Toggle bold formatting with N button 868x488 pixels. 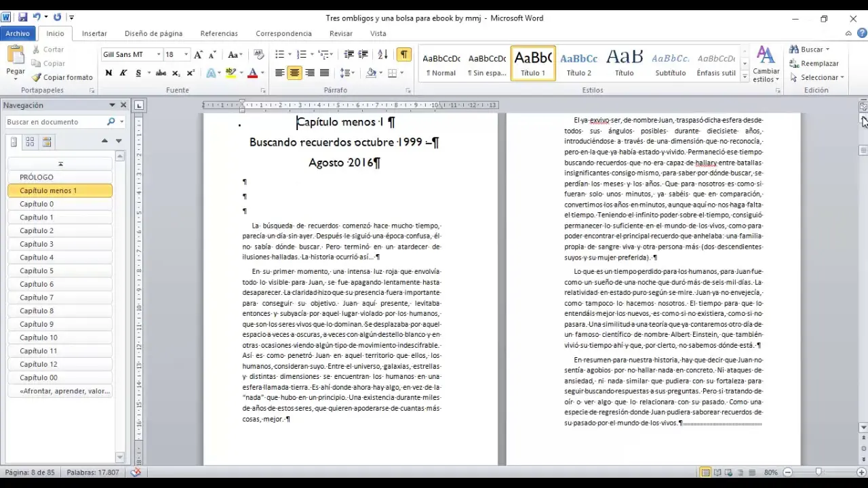(x=108, y=73)
